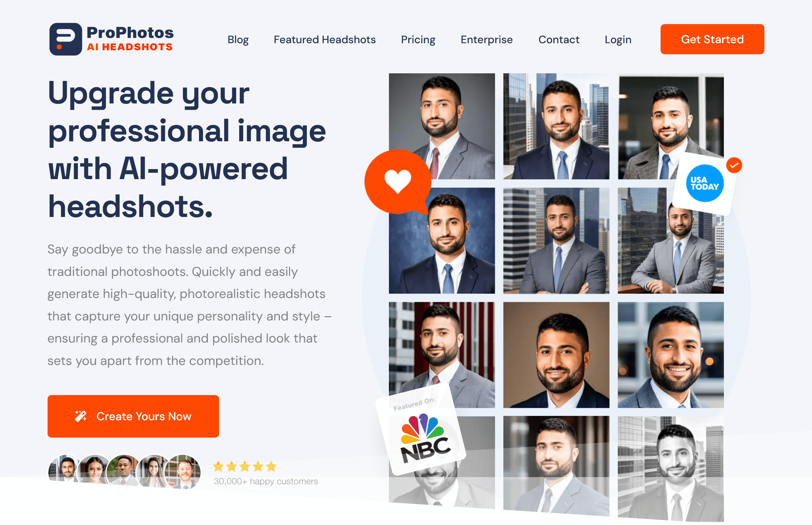Viewport: 812px width, 525px height.
Task: Click the Featured Headshots navigation link
Action: pos(324,39)
